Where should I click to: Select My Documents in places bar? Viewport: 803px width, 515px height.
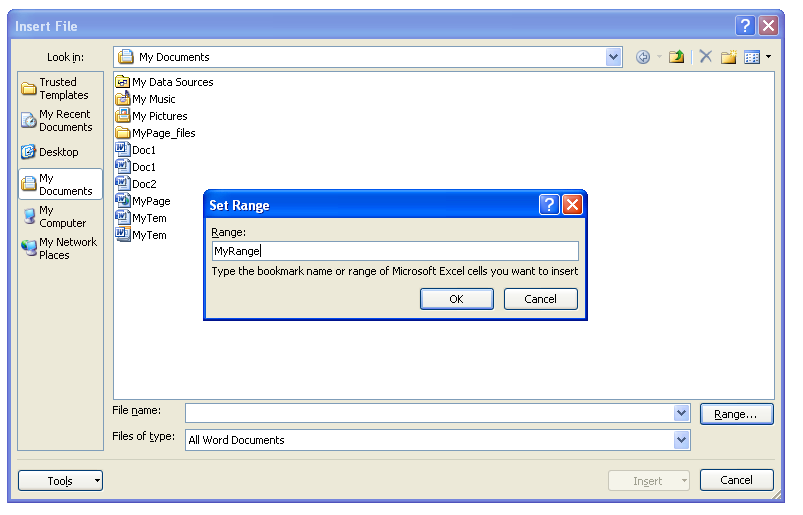click(x=60, y=184)
